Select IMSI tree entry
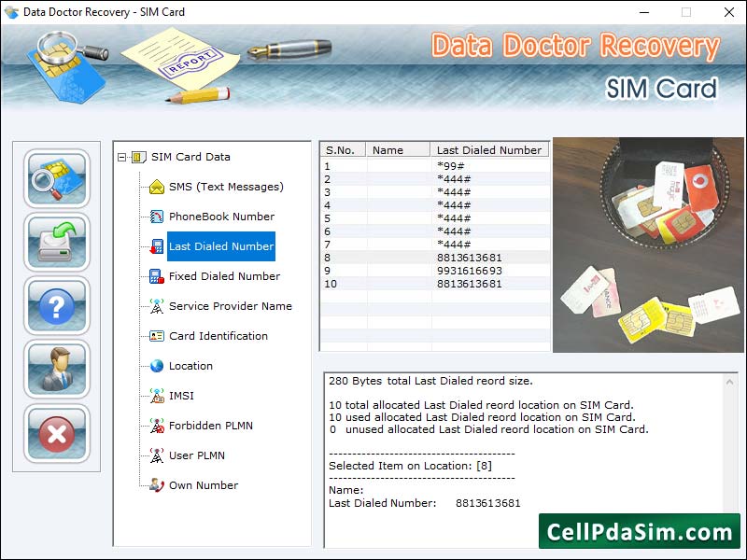The image size is (747, 560). 181,396
